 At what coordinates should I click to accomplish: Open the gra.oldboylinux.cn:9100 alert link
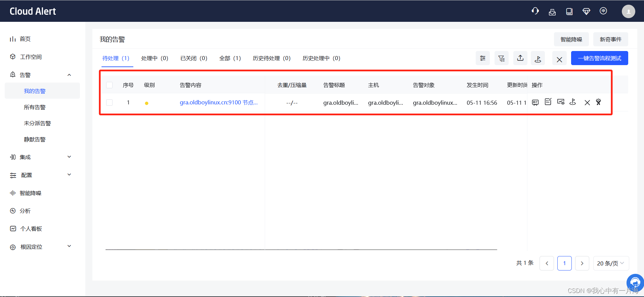219,103
